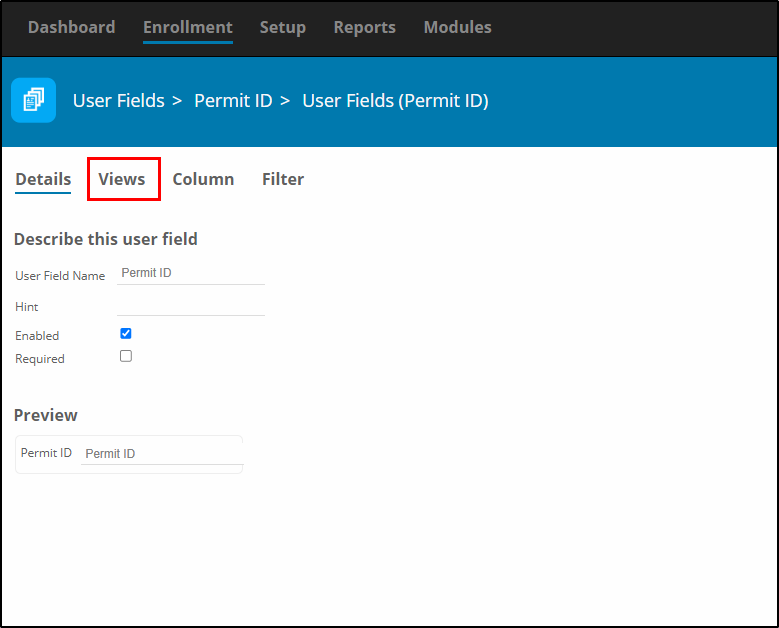
Task: Click the Required text label
Action: 40,359
